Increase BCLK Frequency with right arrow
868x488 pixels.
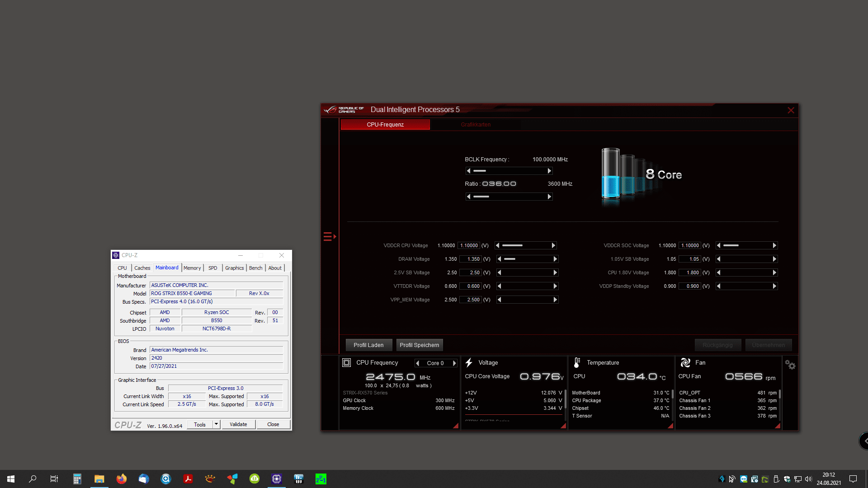click(x=549, y=171)
